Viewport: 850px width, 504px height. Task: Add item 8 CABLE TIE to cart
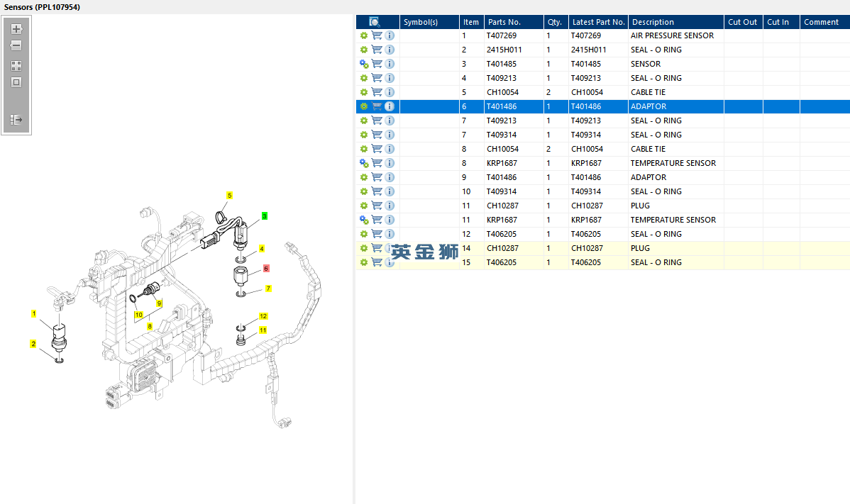click(x=377, y=149)
